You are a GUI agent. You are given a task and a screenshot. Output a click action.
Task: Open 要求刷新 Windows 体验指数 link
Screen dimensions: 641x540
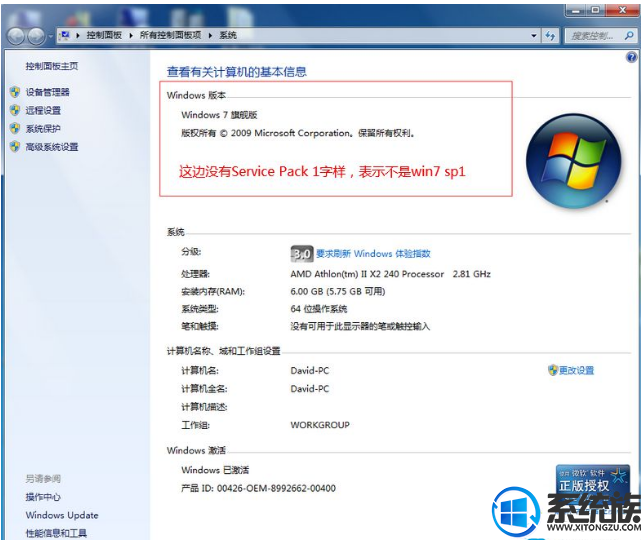coord(373,254)
